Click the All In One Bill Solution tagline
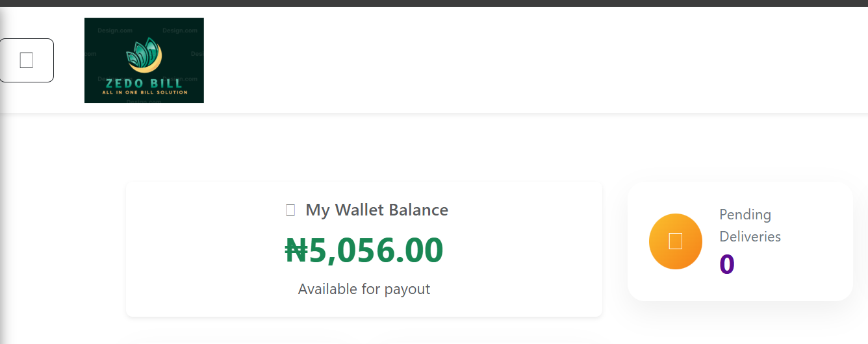Viewport: 868px width, 344px height. click(x=144, y=92)
